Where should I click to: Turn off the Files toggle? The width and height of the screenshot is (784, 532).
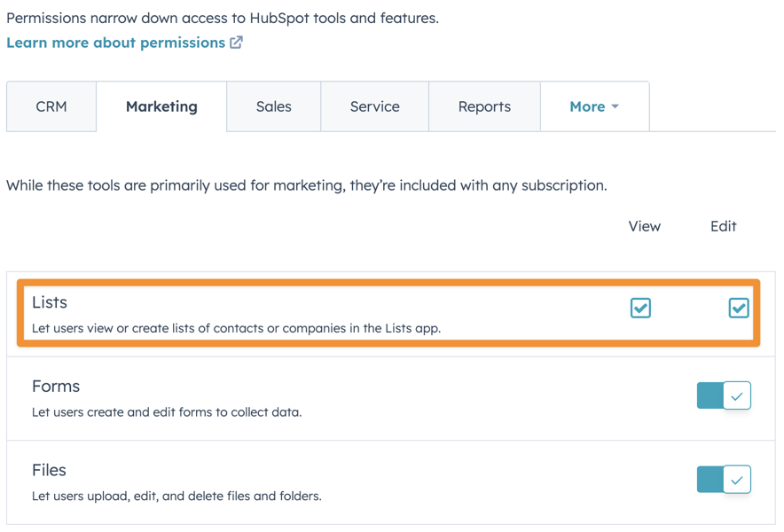[x=724, y=480]
